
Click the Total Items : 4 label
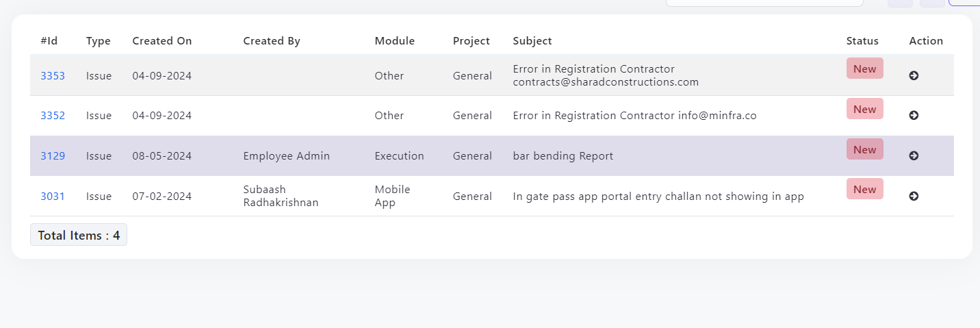[79, 235]
